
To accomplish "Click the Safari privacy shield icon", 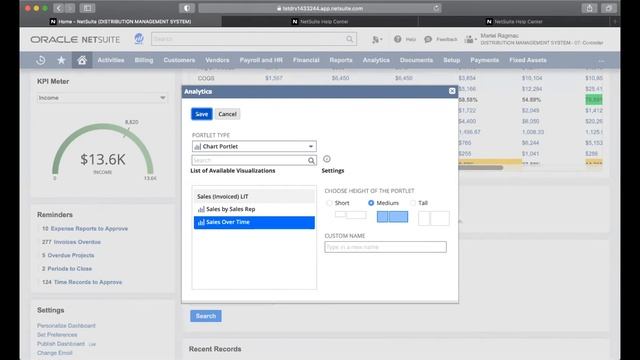I will coord(187,8).
